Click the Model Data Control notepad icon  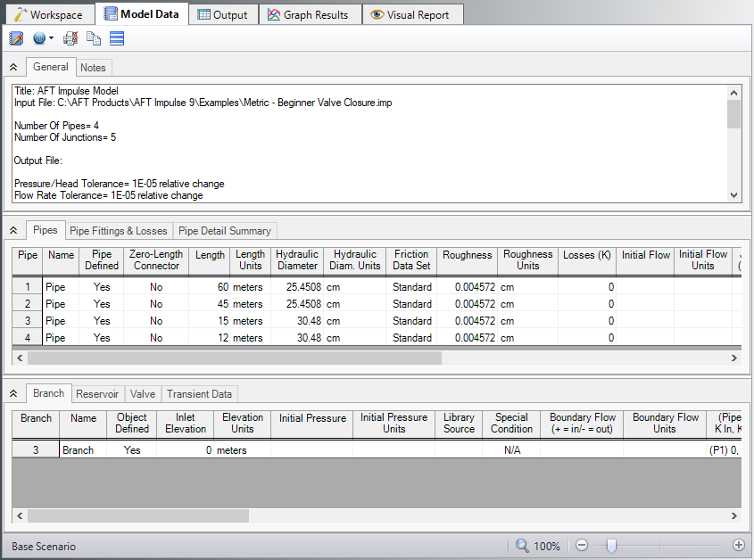pos(16,38)
